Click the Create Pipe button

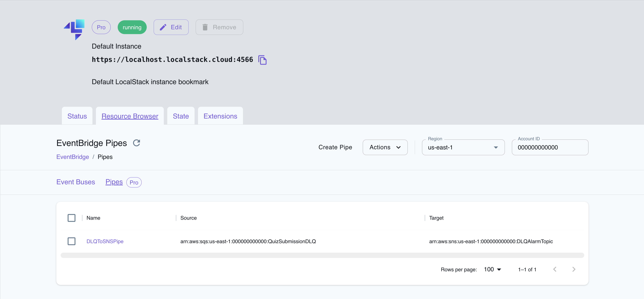click(335, 147)
